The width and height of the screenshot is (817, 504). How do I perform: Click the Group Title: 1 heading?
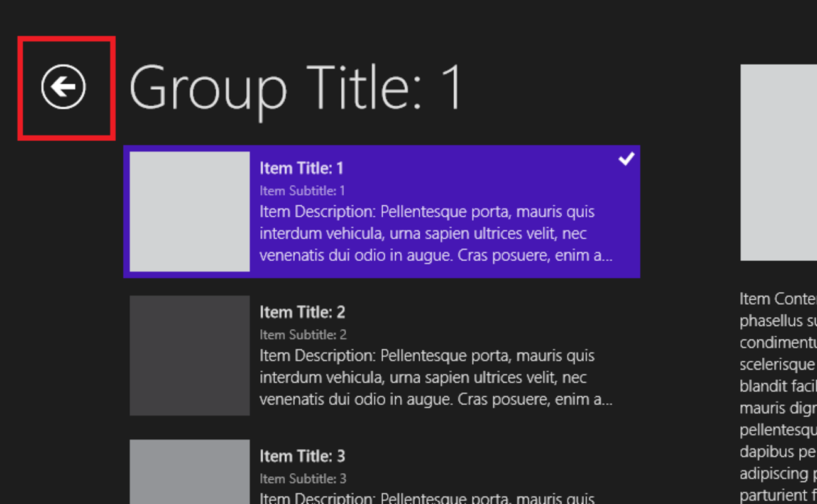click(295, 88)
